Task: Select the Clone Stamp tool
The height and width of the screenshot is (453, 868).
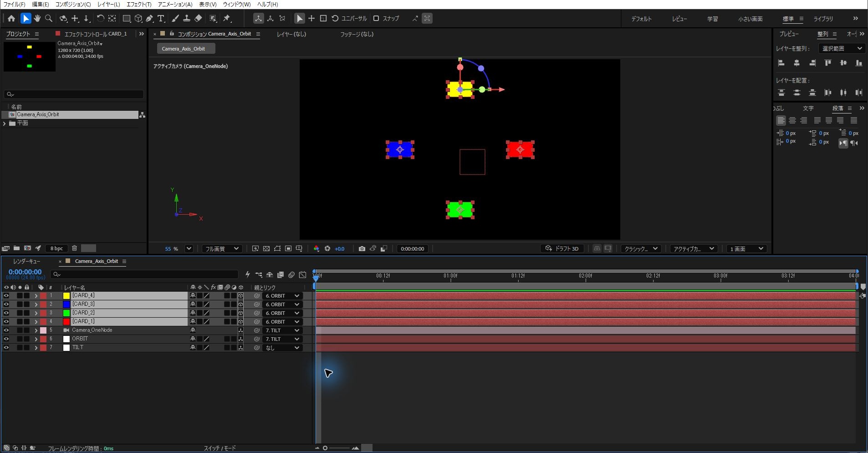Action: coord(186,19)
